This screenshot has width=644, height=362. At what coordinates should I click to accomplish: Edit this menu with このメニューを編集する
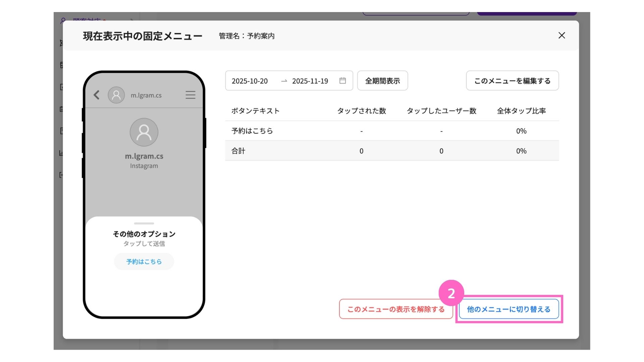(512, 81)
